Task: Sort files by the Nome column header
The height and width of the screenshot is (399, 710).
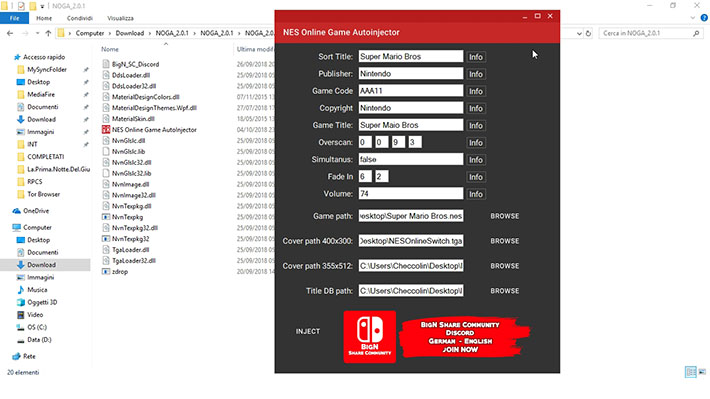Action: tap(110, 49)
